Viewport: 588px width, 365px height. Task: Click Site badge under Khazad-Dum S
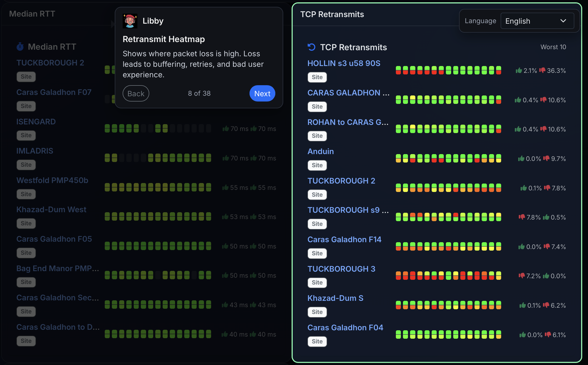(317, 312)
